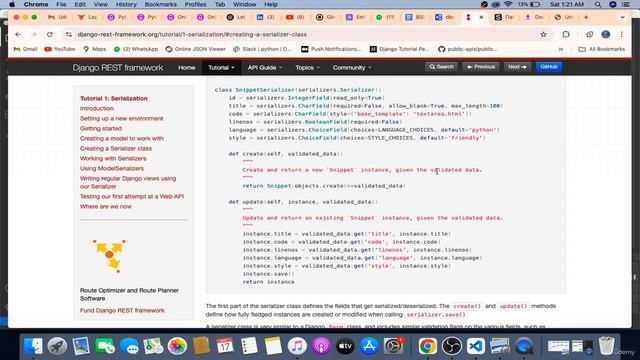Click the Route Optimizer ad image

tap(109, 256)
